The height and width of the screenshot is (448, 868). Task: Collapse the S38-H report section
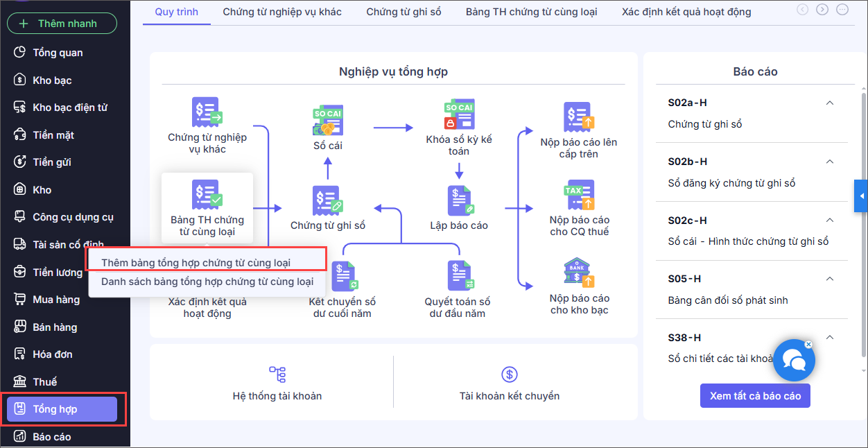pyautogui.click(x=829, y=338)
